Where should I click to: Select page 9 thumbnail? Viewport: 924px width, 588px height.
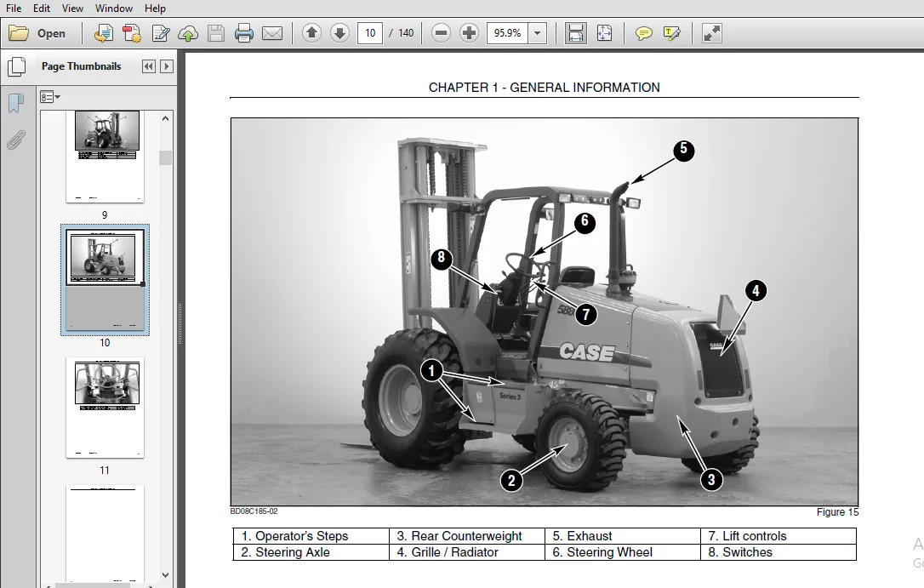tap(105, 156)
